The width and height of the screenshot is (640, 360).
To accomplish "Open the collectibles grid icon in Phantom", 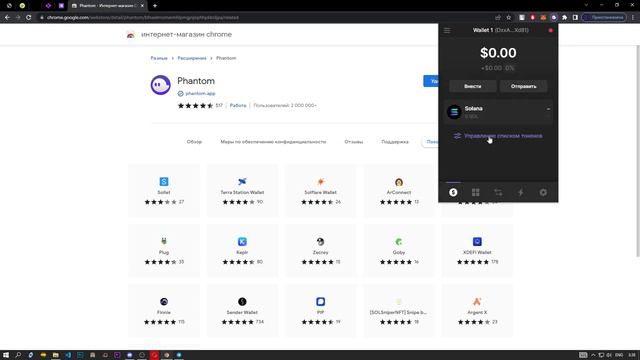I will [x=476, y=192].
